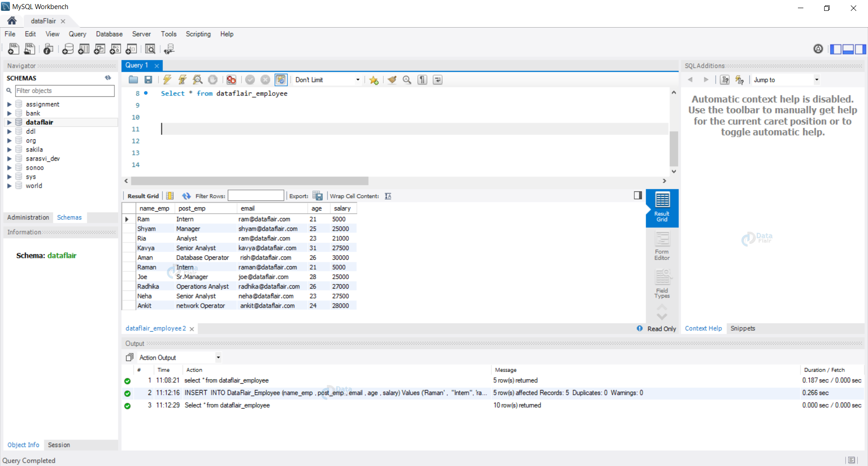Stop the executing query
868x466 pixels.
212,80
